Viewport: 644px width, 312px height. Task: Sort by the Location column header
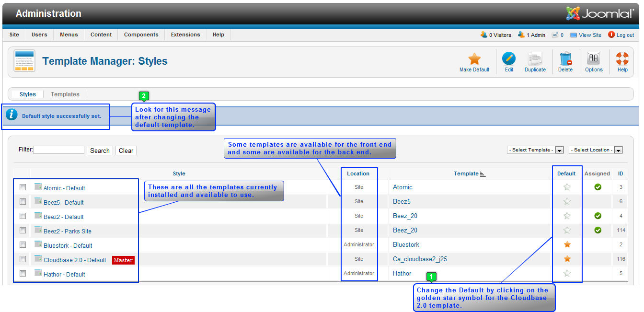click(358, 173)
